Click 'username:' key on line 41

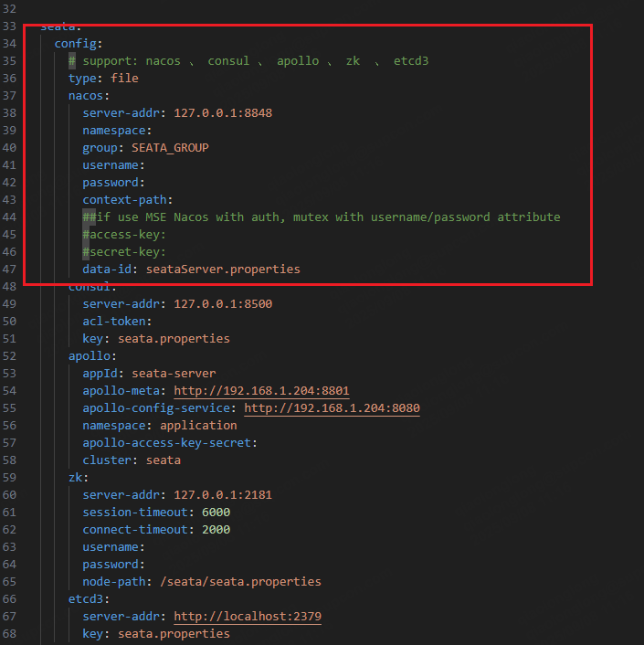point(113,165)
